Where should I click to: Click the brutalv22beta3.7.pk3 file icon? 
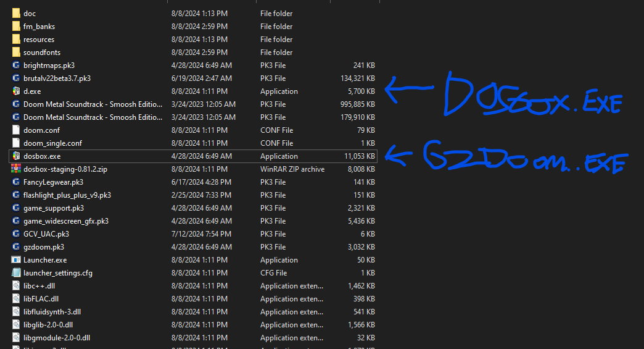tap(16, 78)
